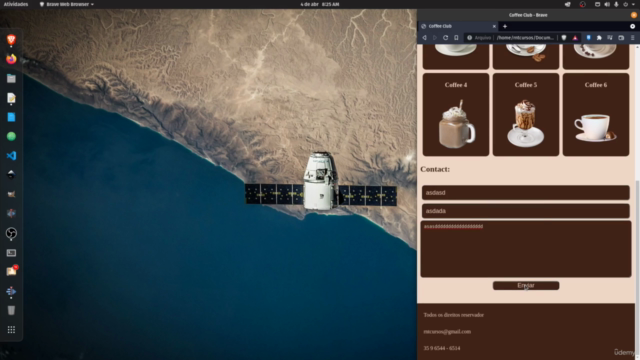Screen dimensions: 640x360
Task: Open Atividades overview
Action: [x=16, y=4]
